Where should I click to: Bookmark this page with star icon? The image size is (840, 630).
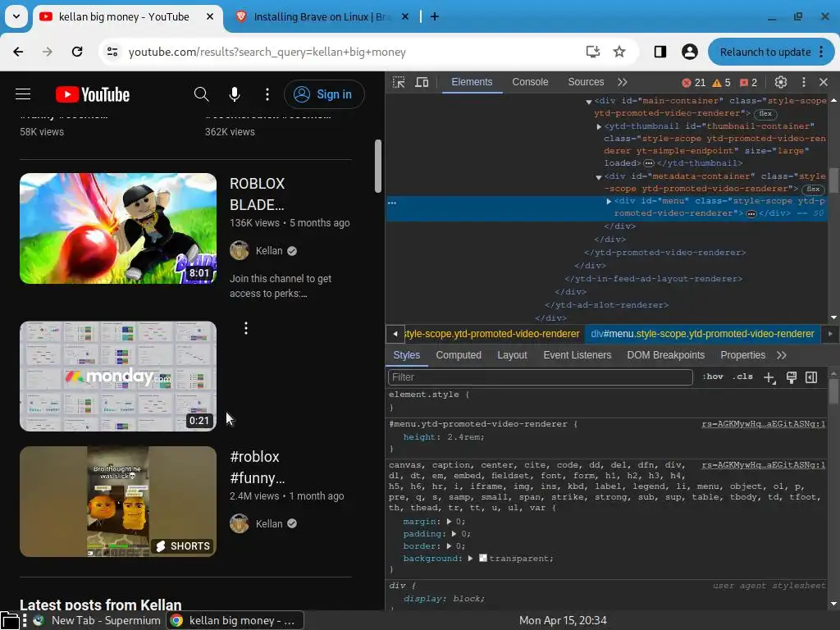pos(619,52)
